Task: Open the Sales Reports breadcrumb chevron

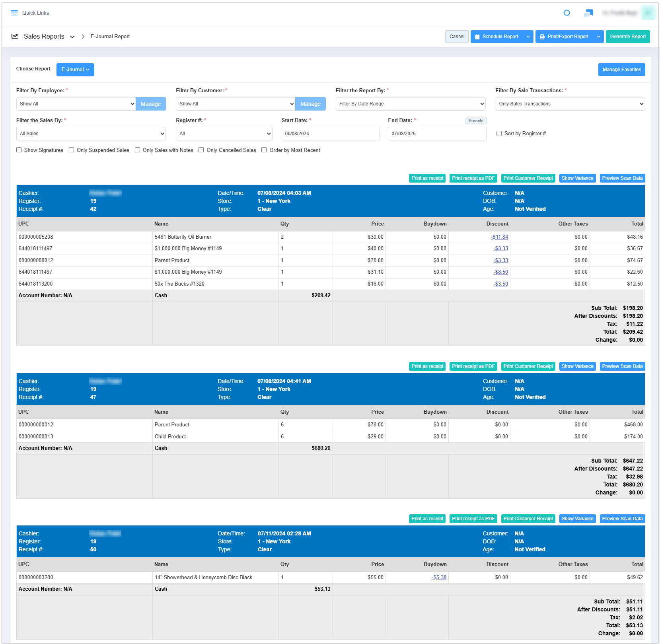Action: tap(72, 37)
